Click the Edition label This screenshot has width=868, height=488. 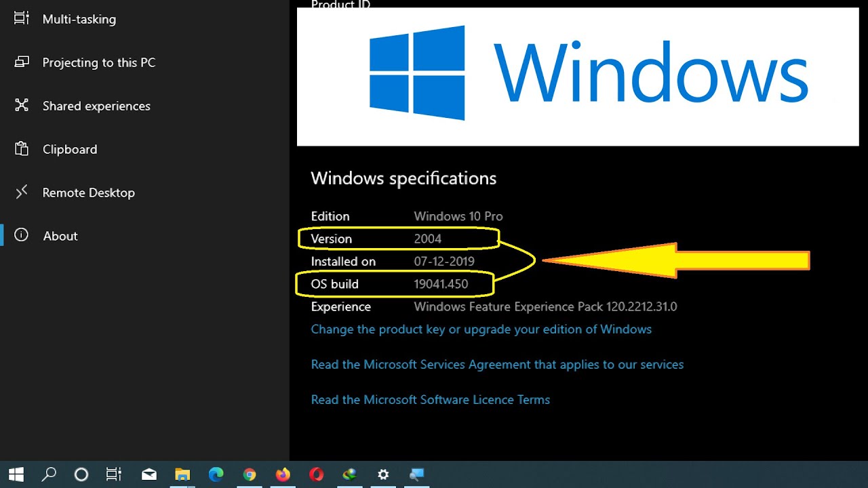(x=330, y=216)
